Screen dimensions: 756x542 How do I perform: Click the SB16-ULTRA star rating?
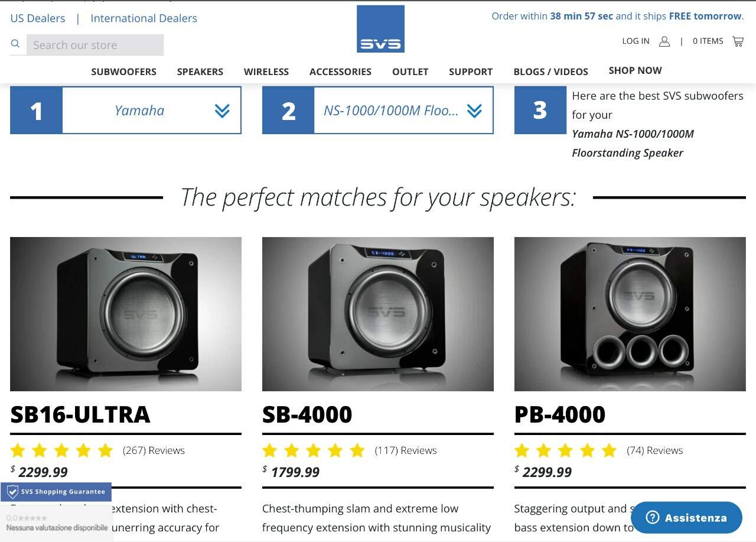click(61, 451)
